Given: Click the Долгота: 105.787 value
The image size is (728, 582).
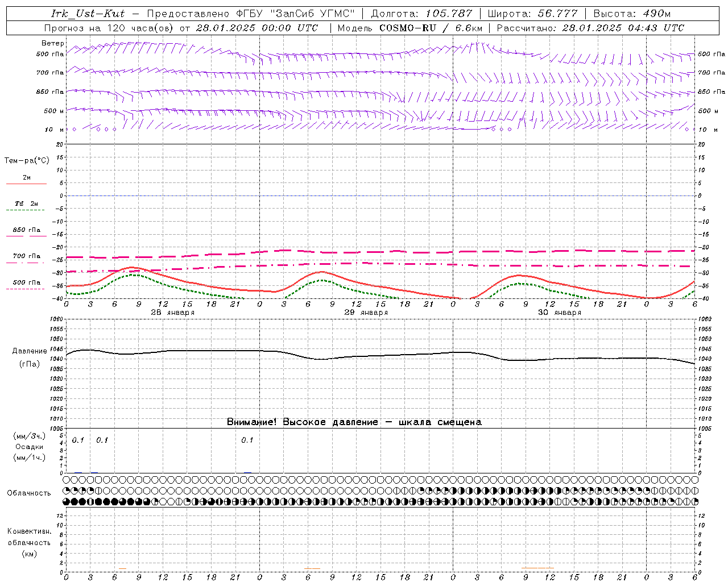Looking at the screenshot, I should (421, 14).
